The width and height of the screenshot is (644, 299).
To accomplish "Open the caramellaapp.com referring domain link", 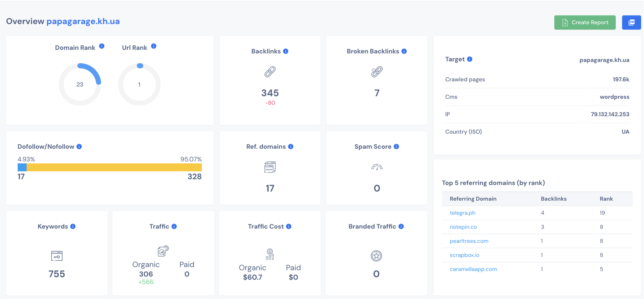I will point(473,269).
